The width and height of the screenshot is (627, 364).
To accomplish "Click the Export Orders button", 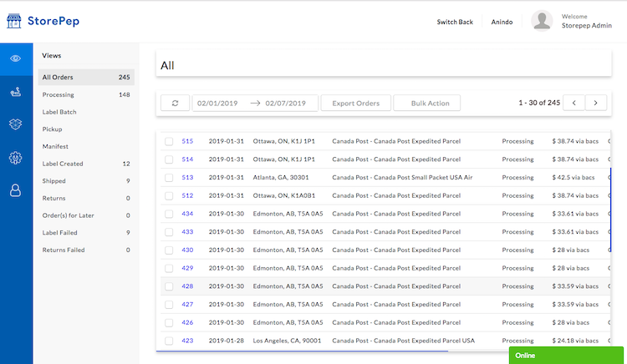I will click(x=355, y=103).
